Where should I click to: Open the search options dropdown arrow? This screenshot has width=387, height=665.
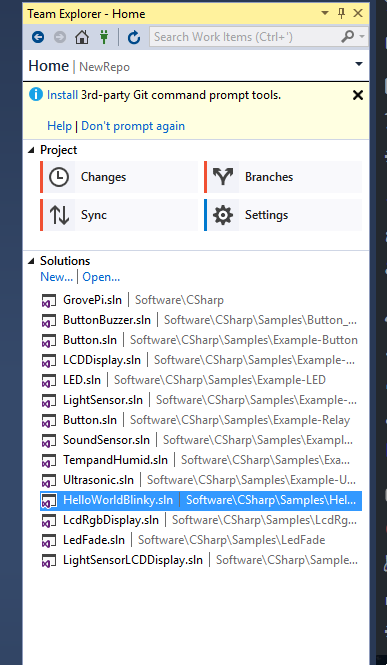pos(362,36)
